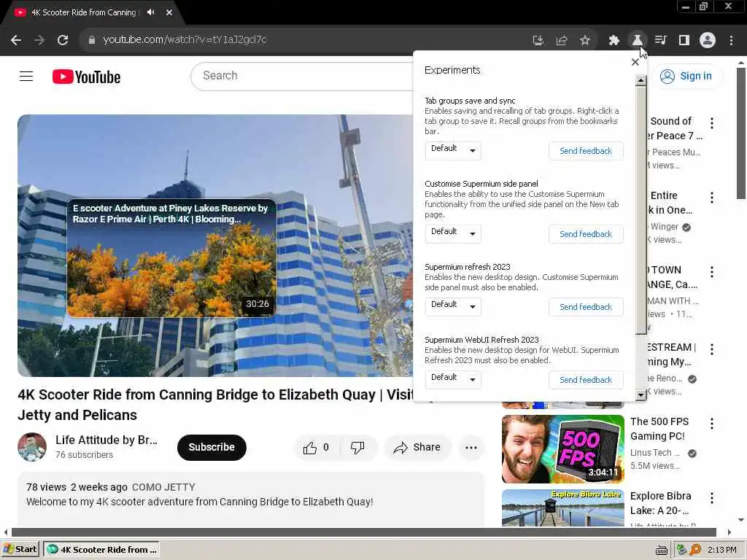The image size is (747, 560).
Task: Open Explore Bibra Lake thumbnail
Action: click(x=562, y=507)
